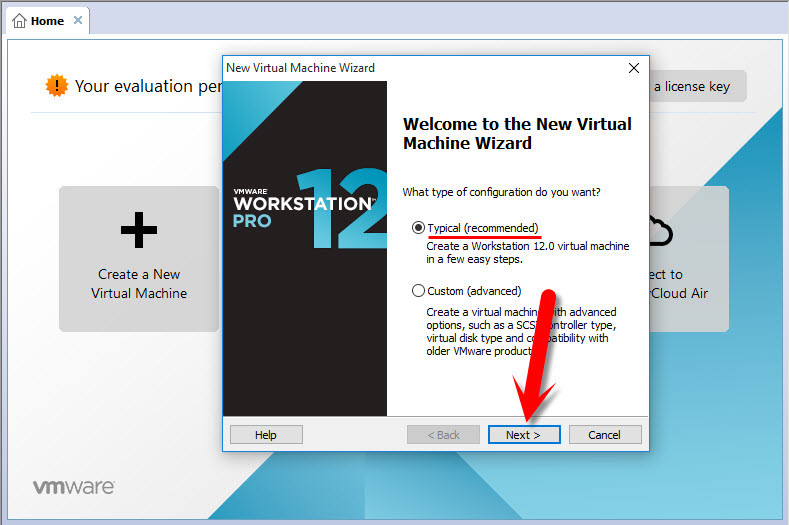Image resolution: width=789 pixels, height=525 pixels.
Task: Click the vCloud Air cloud icon
Action: click(661, 232)
